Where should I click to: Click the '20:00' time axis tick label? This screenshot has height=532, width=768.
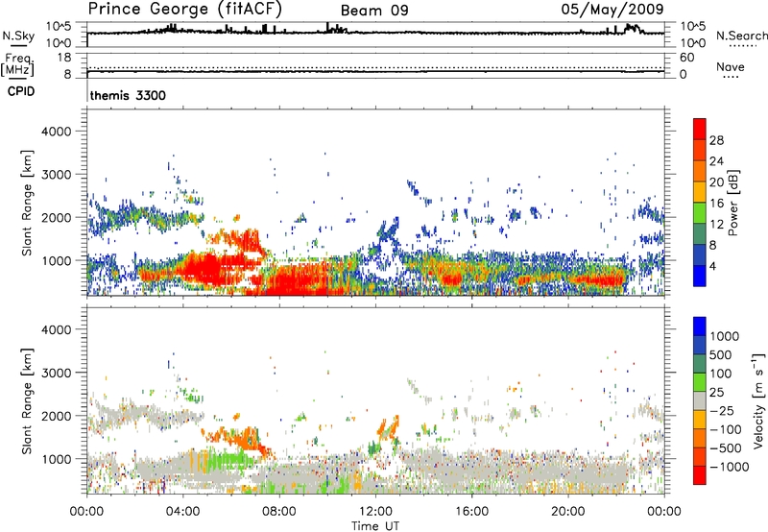[567, 512]
